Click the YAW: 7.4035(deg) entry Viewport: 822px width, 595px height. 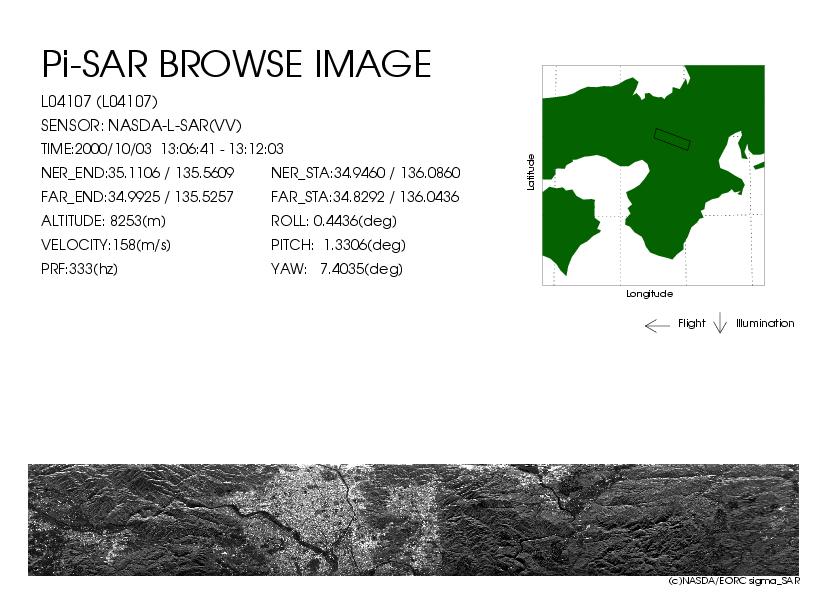337,269
